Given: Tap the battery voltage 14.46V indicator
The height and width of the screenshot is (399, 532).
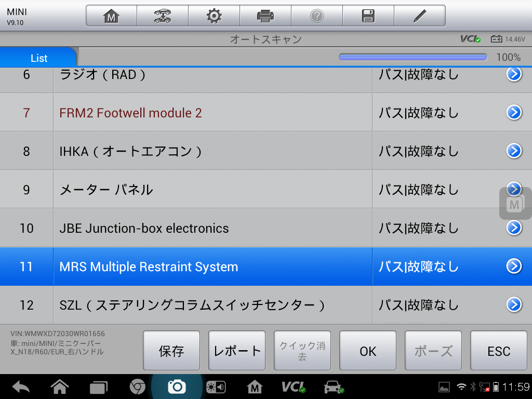Looking at the screenshot, I should (508, 39).
